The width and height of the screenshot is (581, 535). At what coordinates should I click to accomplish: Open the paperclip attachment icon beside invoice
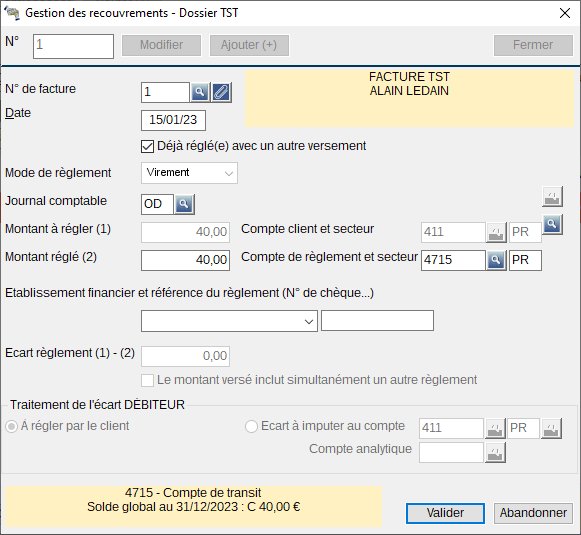(221, 92)
